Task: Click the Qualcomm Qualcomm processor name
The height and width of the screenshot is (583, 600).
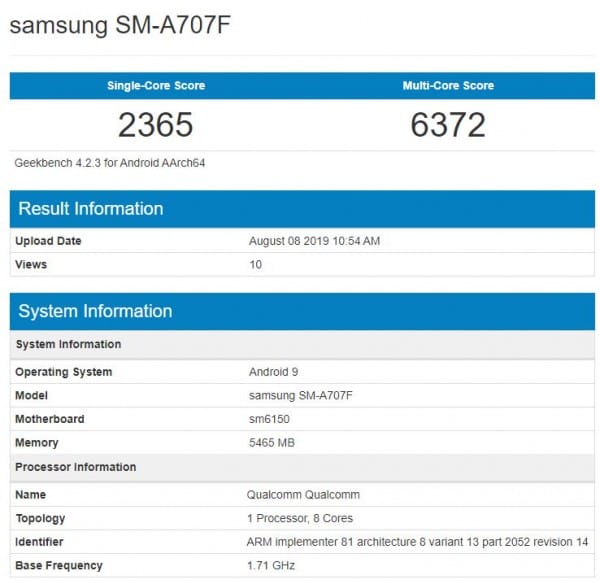Action: click(303, 494)
